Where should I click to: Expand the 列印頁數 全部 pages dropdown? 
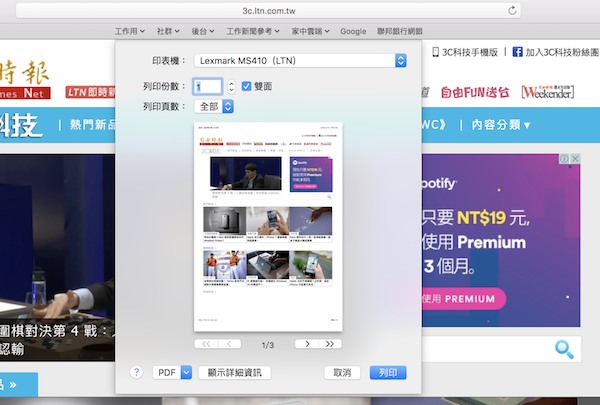tap(215, 106)
